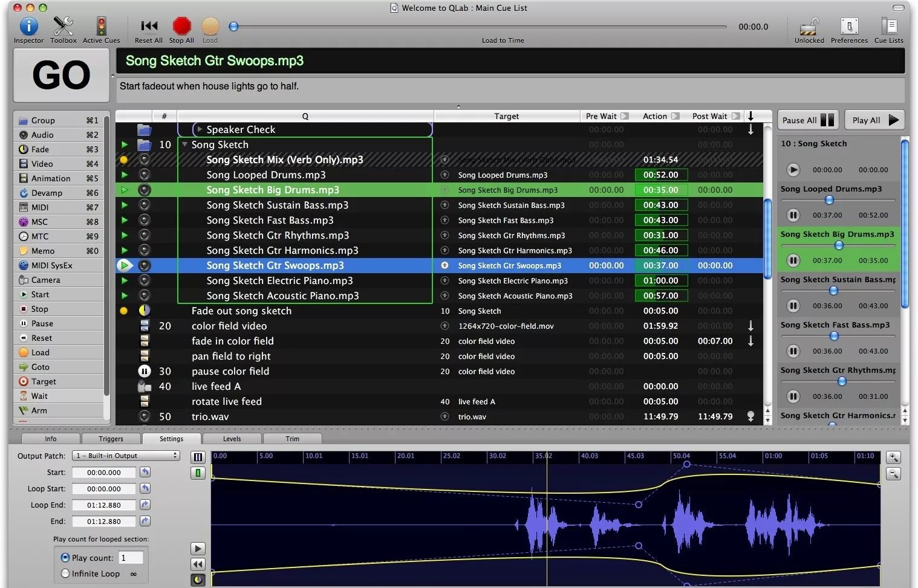Pause active cue Song Sketch Sustain Bass

(x=793, y=306)
